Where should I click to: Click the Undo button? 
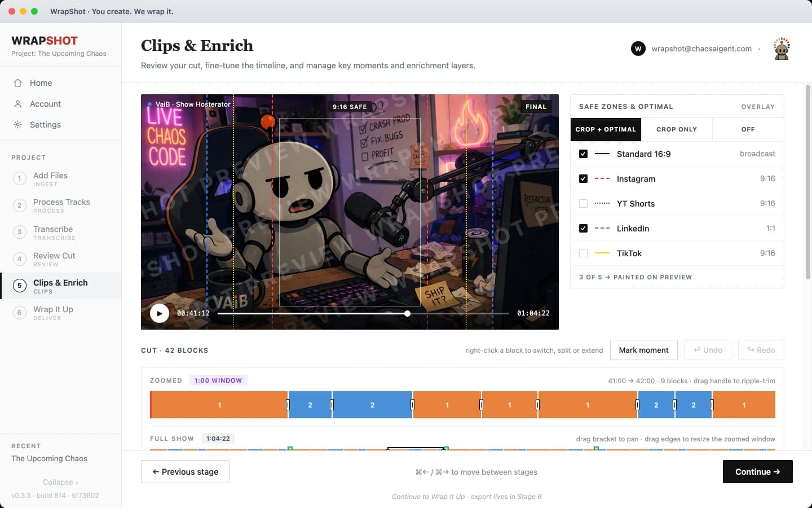pos(708,350)
